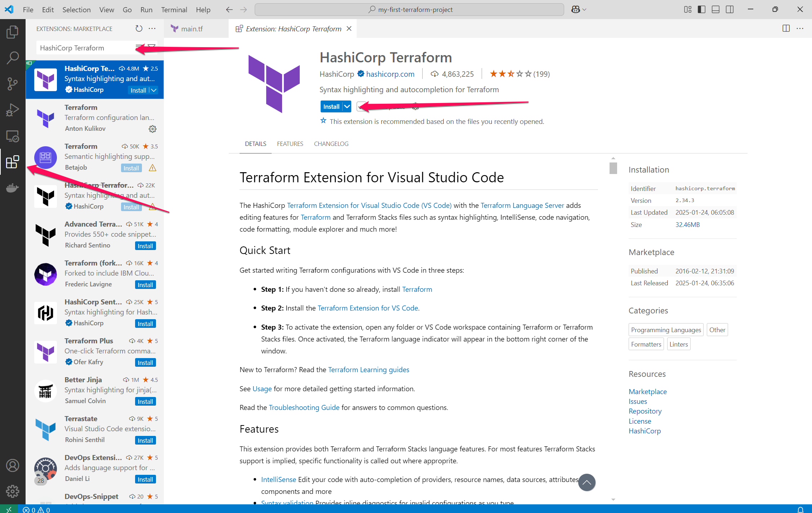Open Remote Explorer view
This screenshot has height=513, width=812.
[x=13, y=136]
